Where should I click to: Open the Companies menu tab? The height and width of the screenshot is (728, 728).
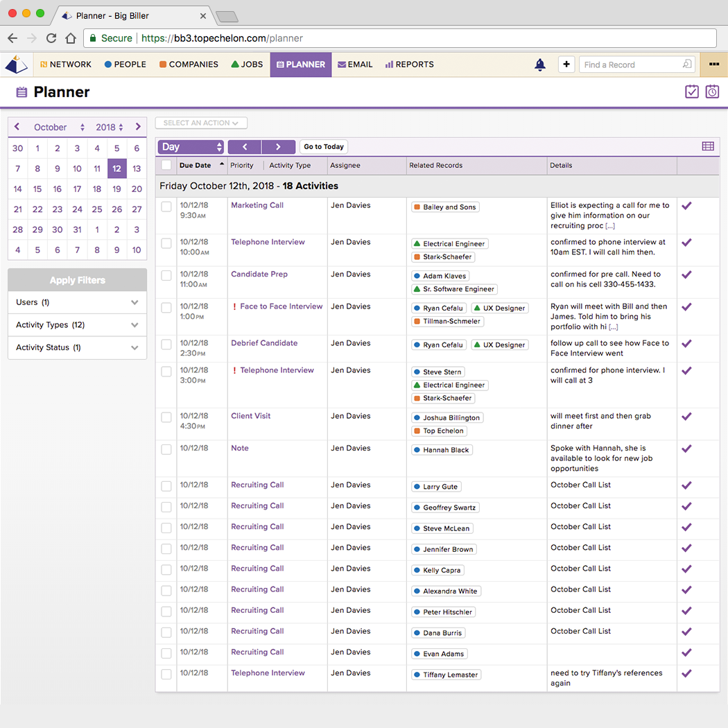tap(189, 64)
